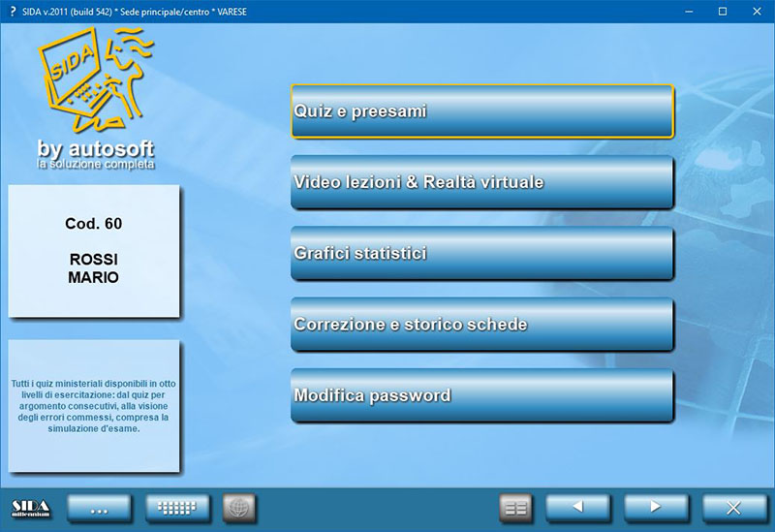Open Video lezioni & Realtà virtuale
This screenshot has height=532, width=775.
[481, 182]
